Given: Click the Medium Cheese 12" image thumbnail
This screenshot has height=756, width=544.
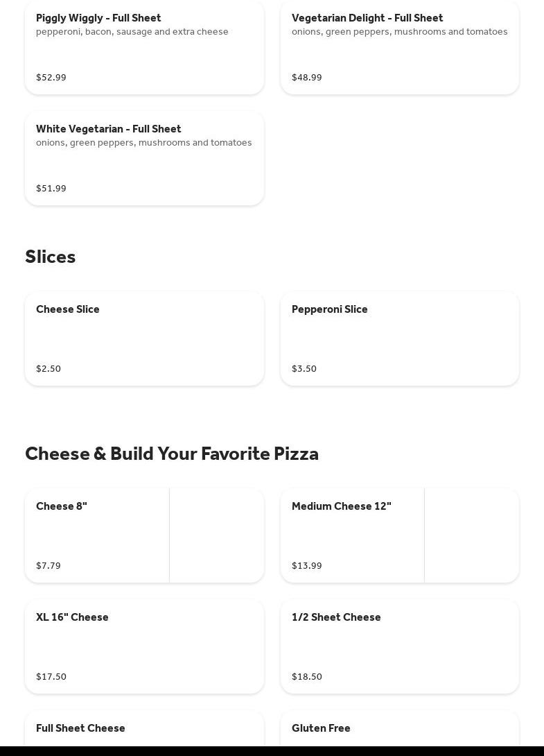Looking at the screenshot, I should click(471, 535).
